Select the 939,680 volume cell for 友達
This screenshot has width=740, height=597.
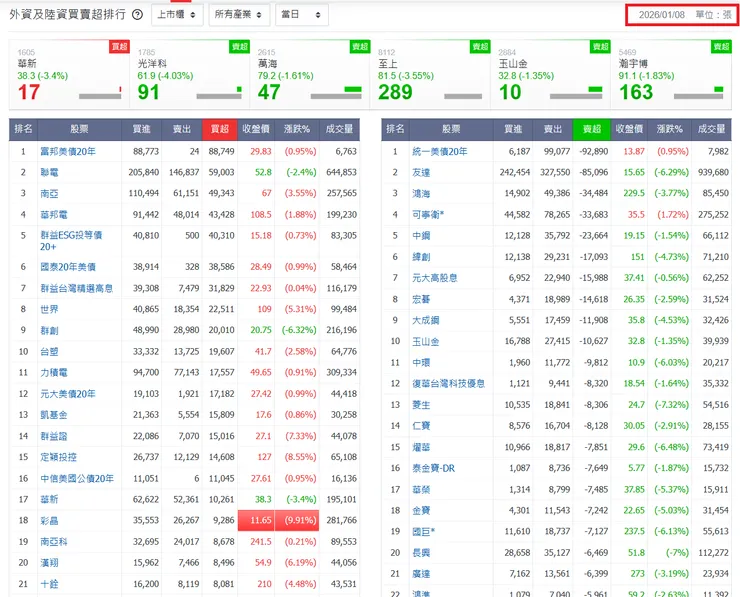click(x=713, y=172)
